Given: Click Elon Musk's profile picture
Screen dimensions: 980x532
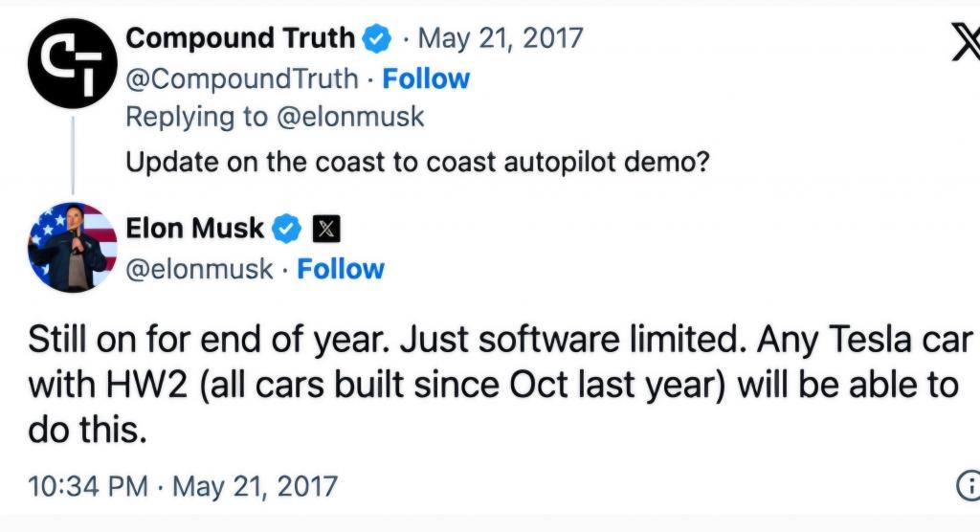Looking at the screenshot, I should (73, 247).
